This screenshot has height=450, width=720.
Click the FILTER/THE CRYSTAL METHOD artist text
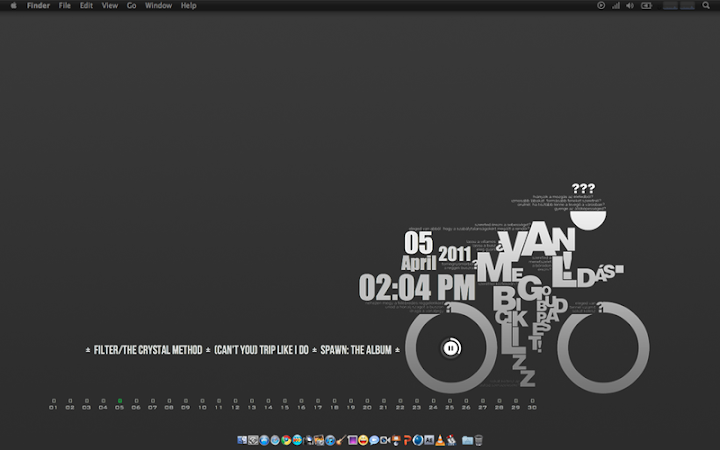[x=148, y=350]
